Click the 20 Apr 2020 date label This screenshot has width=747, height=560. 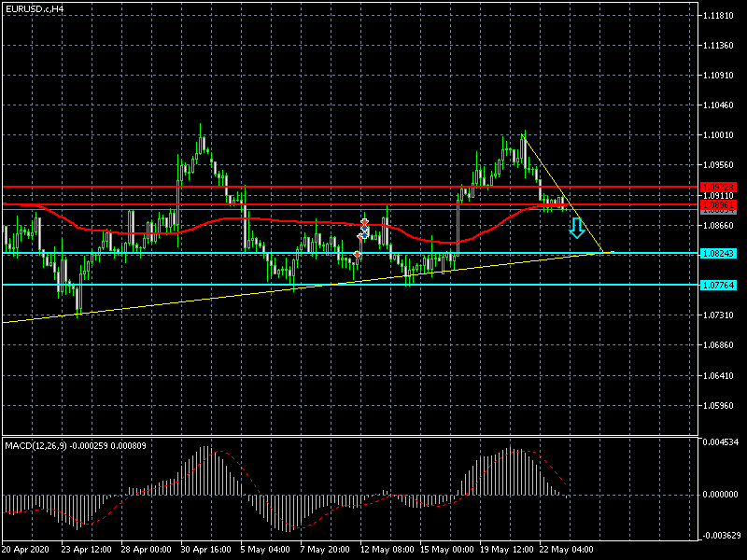24,549
